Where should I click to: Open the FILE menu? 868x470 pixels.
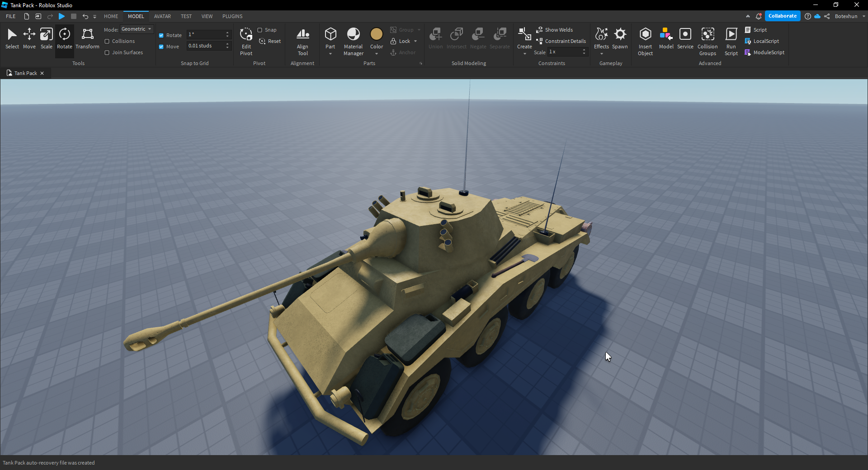tap(9, 16)
